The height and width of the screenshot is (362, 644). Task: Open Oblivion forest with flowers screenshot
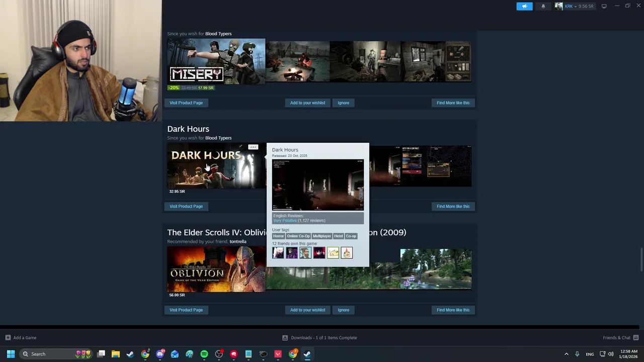[x=436, y=269]
